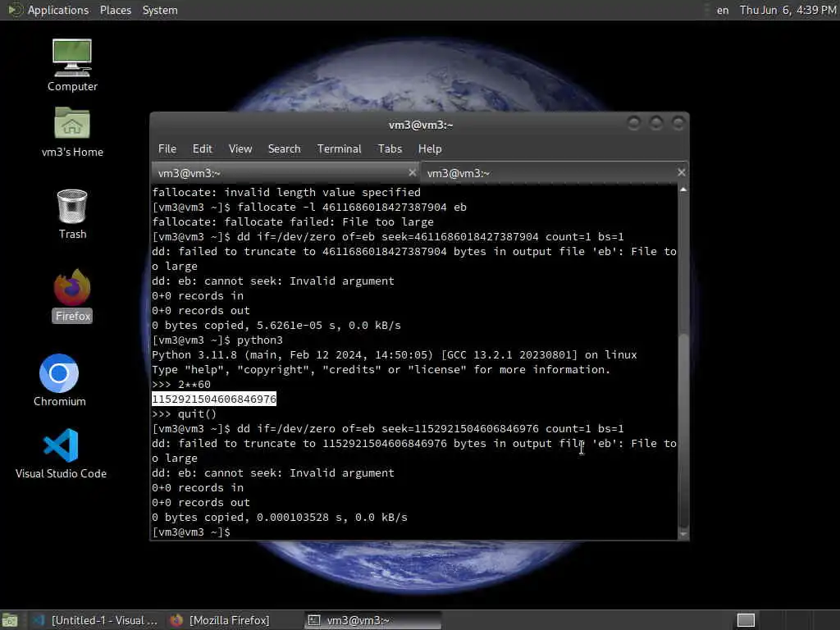Screen dimensions: 840x630
Task: Launch Chromium from the desktop
Action: 59,380
